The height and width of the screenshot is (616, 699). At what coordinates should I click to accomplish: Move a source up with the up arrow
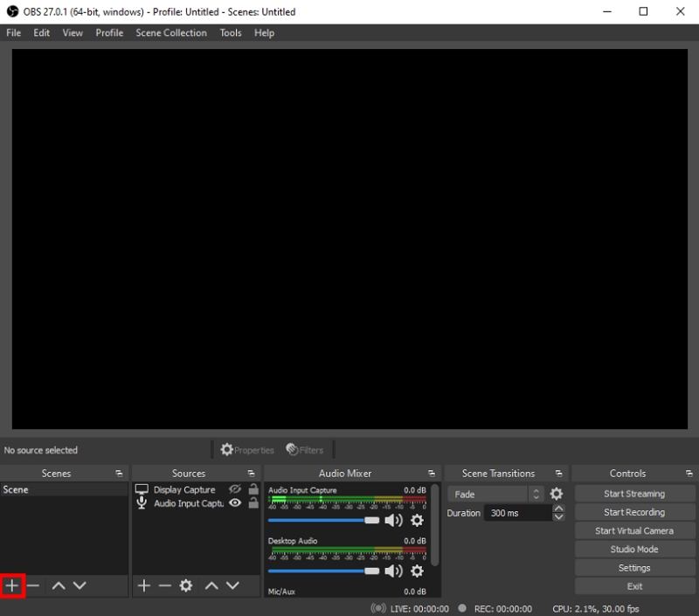(211, 585)
